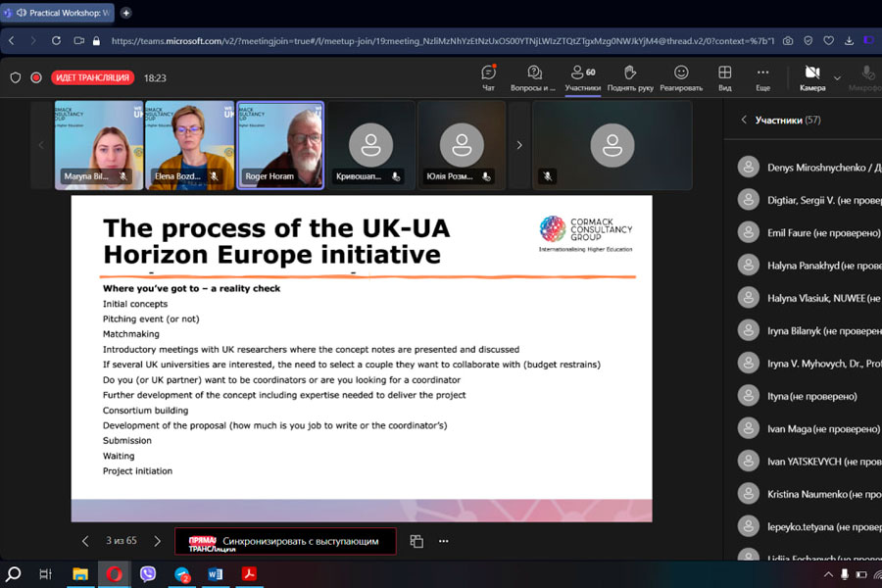Image resolution: width=882 pixels, height=588 pixels.
Task: Open Q&A (Вопросы и...) panel
Action: click(534, 77)
